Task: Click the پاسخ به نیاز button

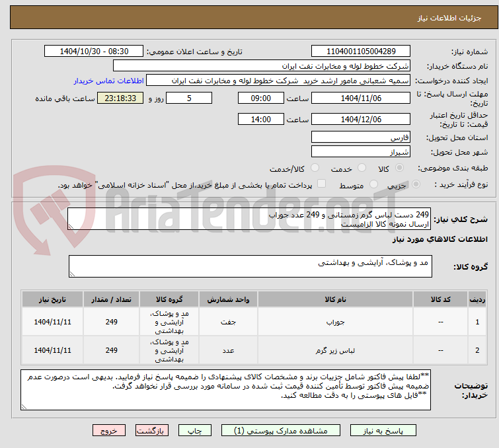Action: [383, 431]
